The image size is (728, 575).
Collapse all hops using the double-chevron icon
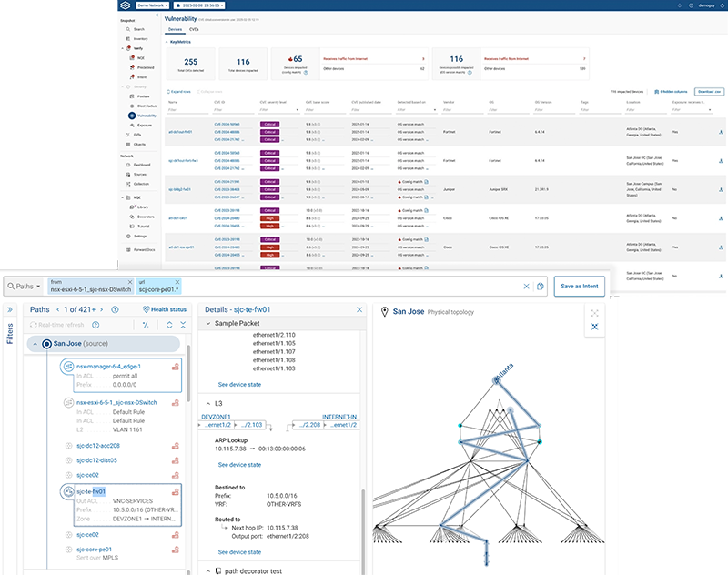tap(182, 324)
